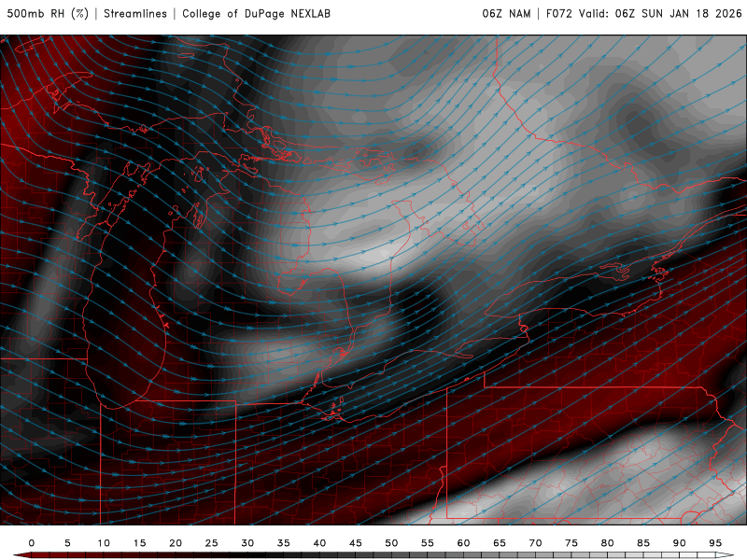Click the '20' color scale label
The height and width of the screenshot is (560, 747).
coord(176,543)
